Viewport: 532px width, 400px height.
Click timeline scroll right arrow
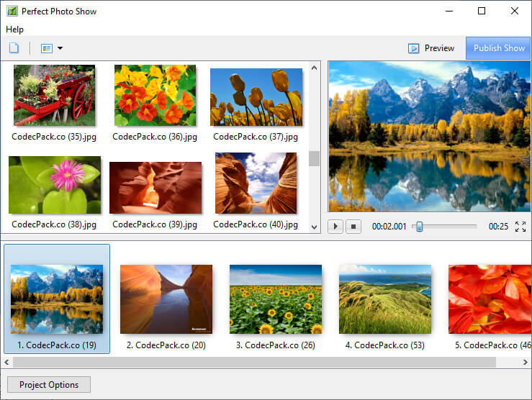pos(525,362)
